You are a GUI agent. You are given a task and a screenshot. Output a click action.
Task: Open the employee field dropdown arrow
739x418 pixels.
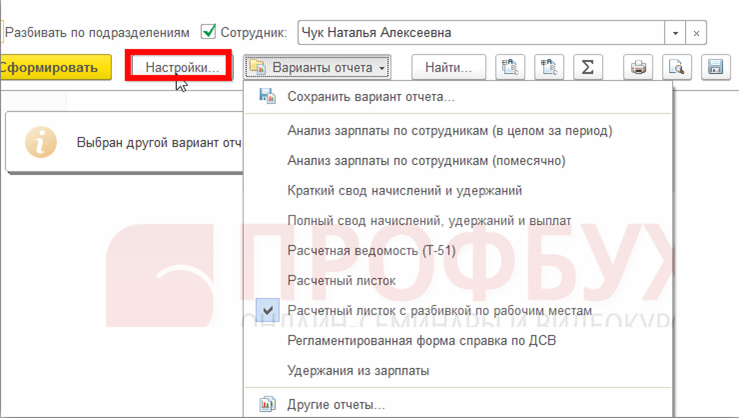click(x=677, y=33)
